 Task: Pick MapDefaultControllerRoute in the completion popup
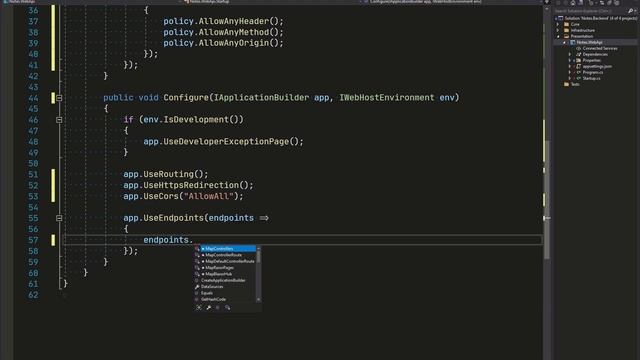pyautogui.click(x=225, y=261)
